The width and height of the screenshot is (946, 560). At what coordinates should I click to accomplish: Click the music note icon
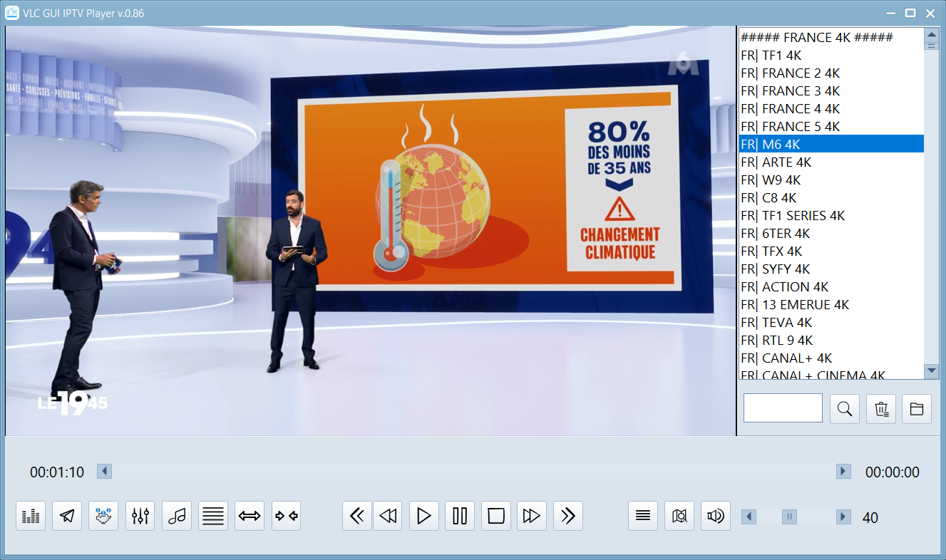pyautogui.click(x=177, y=516)
